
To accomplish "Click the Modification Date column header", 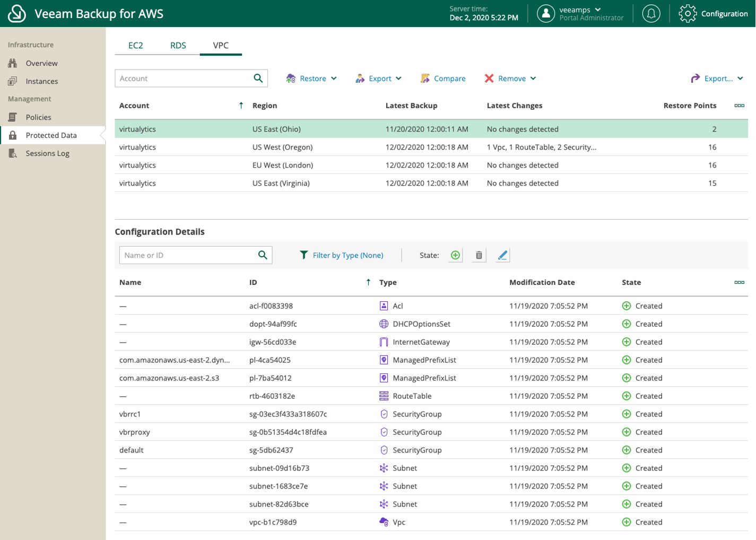I will coord(542,282).
